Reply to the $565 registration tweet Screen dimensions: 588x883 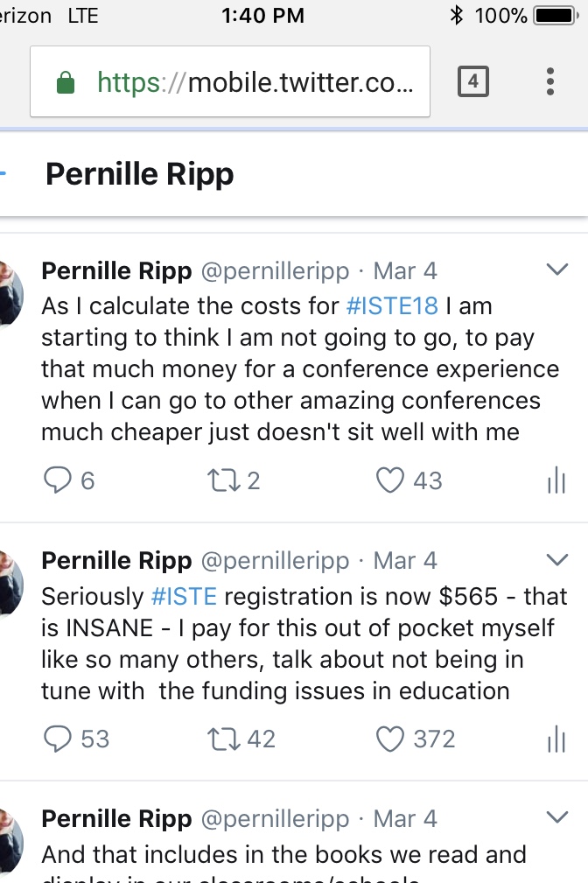[57, 739]
